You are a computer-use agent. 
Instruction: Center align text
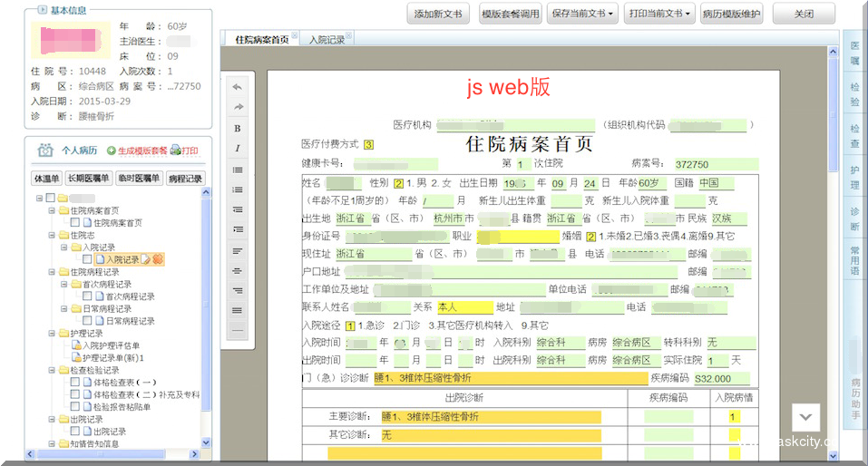click(238, 271)
